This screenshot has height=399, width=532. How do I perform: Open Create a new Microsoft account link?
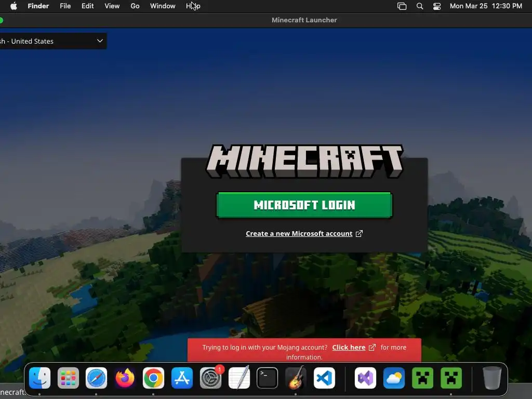tap(299, 233)
